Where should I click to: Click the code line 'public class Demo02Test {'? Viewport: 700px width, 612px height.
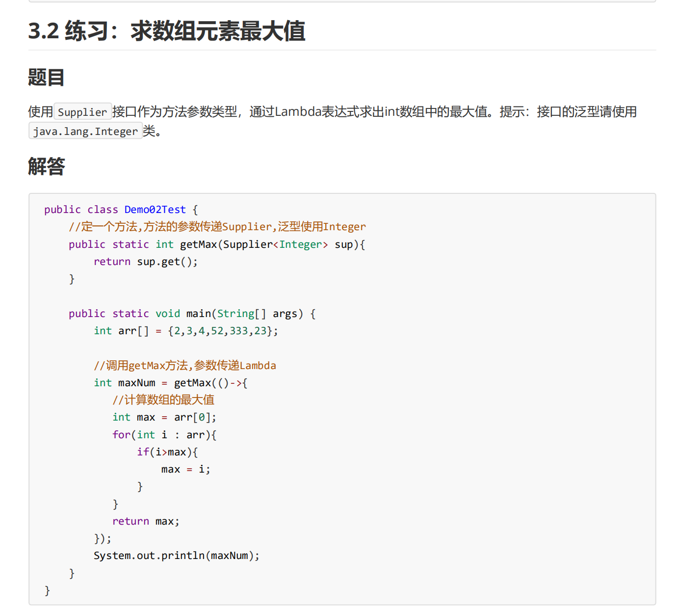coord(121,210)
